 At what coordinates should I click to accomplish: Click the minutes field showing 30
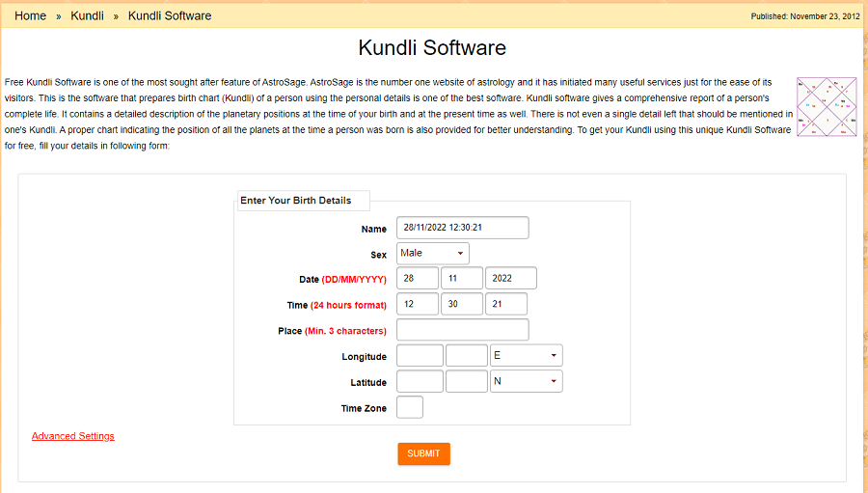pos(462,304)
